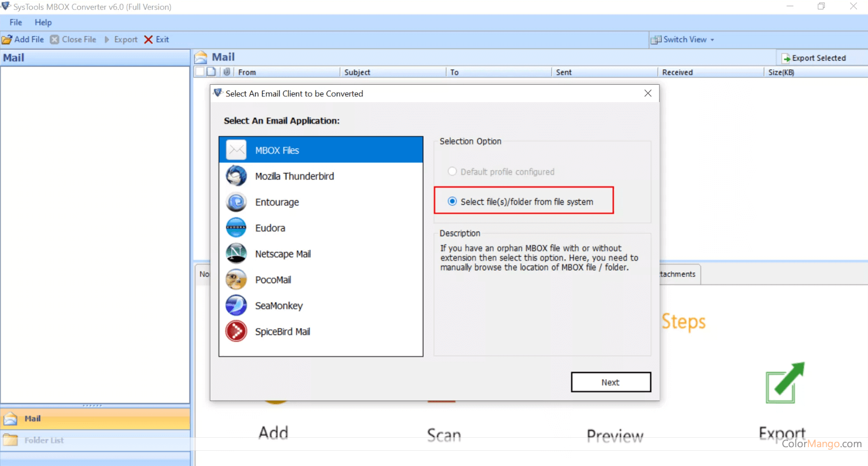Choose Default profile configured radio option
Screen dimensions: 868x466
(x=453, y=172)
